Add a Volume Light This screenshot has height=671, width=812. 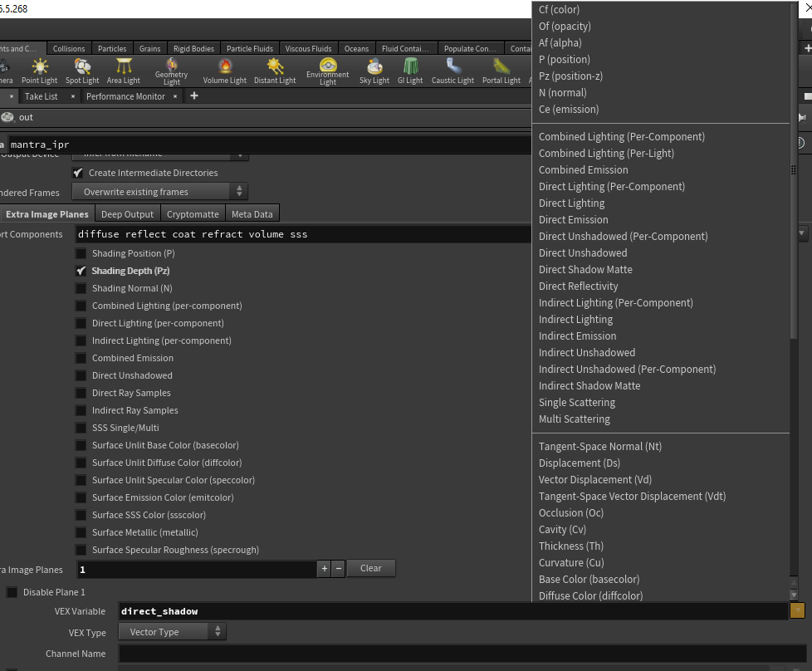click(x=225, y=71)
